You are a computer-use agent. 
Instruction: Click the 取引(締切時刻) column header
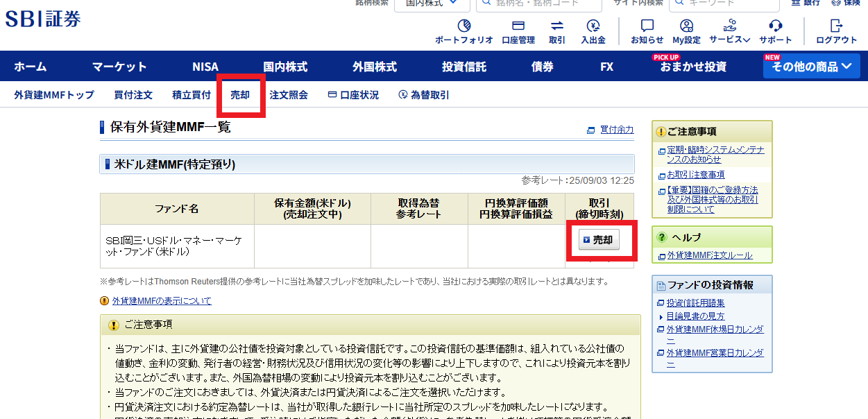[599, 209]
